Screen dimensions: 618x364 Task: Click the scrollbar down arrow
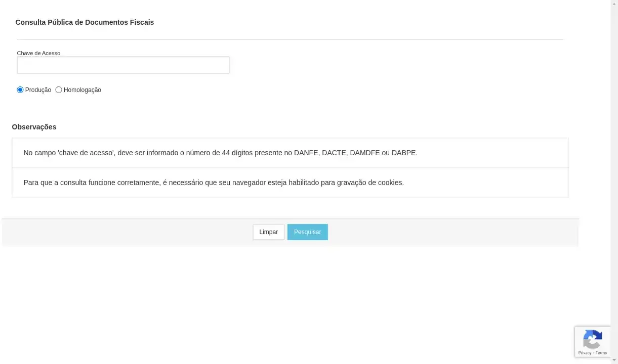pos(614,360)
